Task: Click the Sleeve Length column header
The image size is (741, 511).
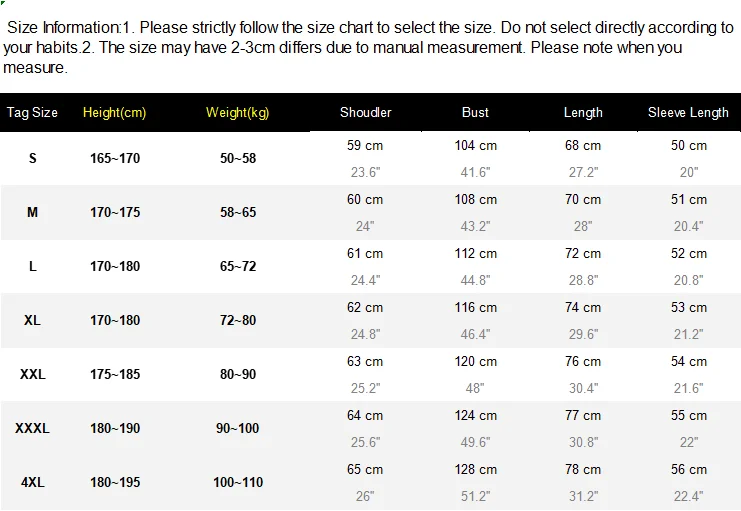Action: click(x=688, y=112)
